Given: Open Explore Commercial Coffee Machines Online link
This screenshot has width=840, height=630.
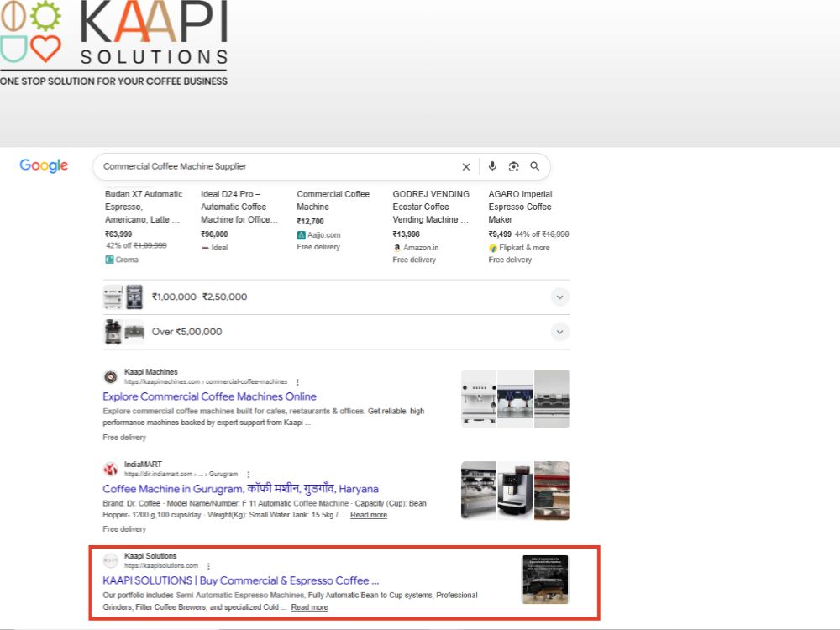Looking at the screenshot, I should click(209, 396).
